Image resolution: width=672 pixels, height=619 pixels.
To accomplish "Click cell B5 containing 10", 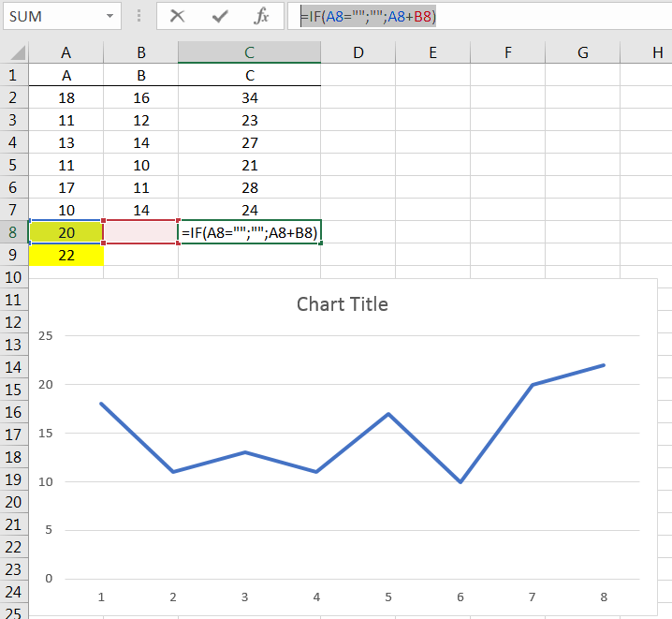I will pos(141,165).
